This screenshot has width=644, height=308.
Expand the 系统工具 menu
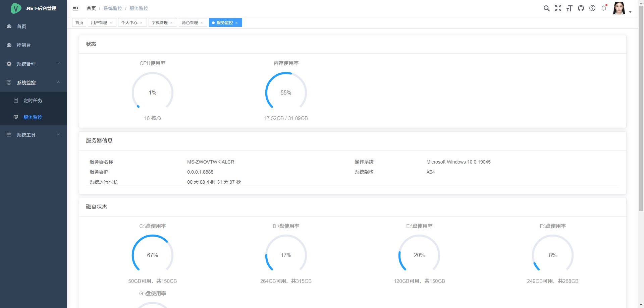point(34,135)
